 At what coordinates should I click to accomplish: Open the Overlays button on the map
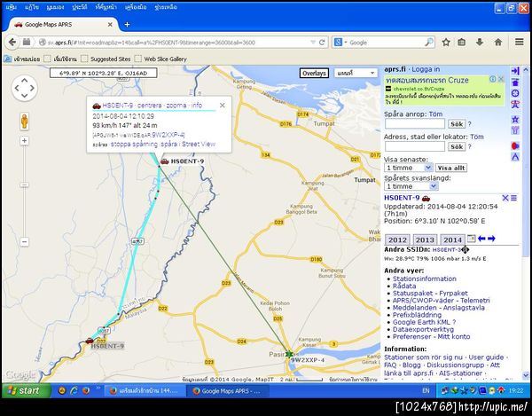(314, 73)
